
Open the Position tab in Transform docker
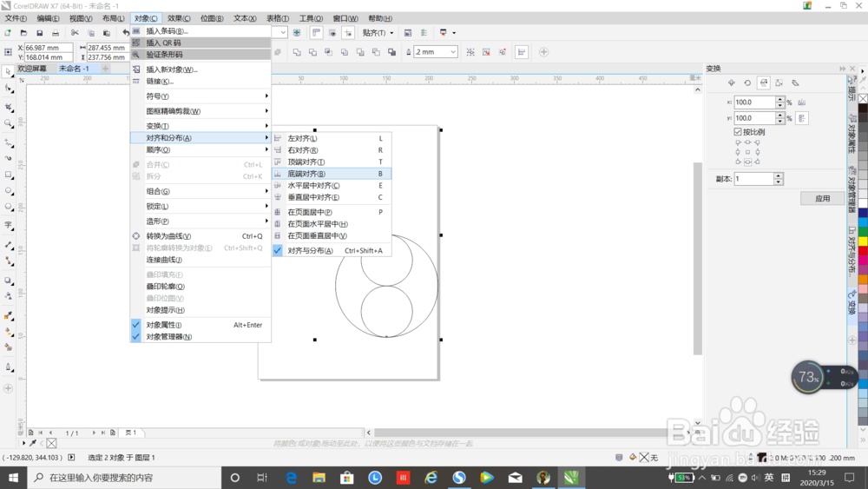[731, 83]
